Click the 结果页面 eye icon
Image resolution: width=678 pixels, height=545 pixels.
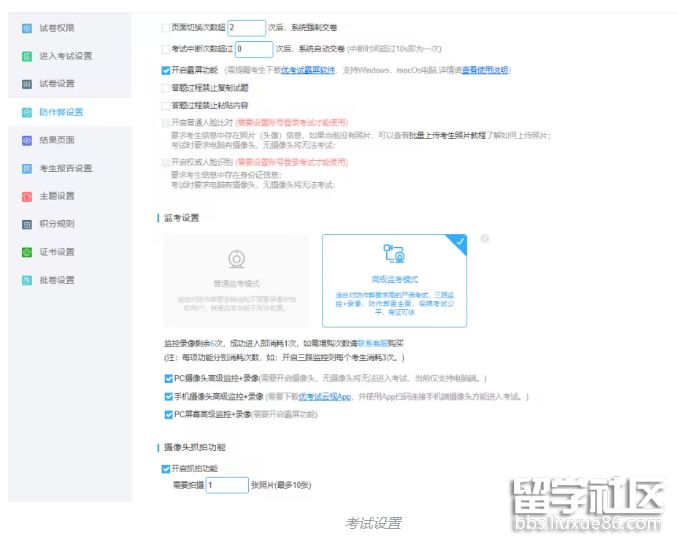coord(27,140)
